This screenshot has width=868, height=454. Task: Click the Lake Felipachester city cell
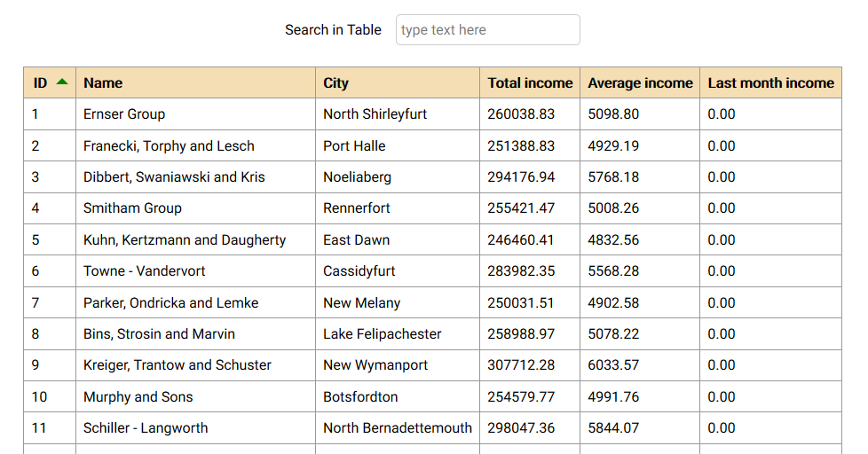click(398, 333)
